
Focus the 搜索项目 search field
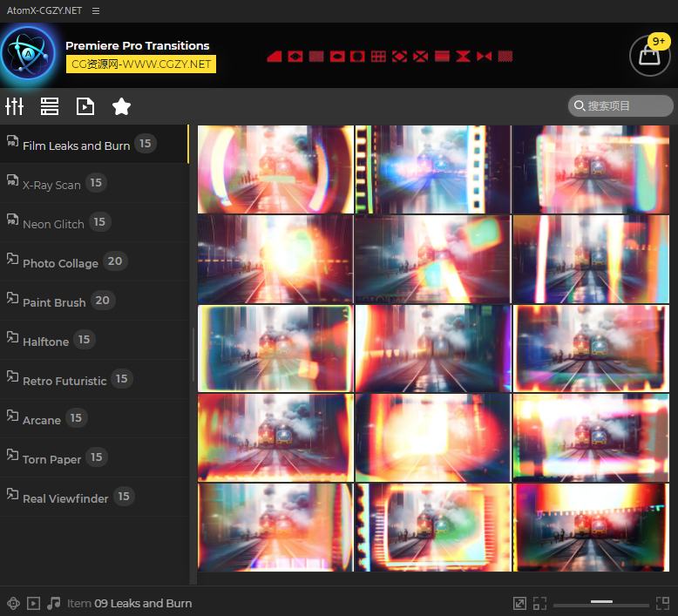click(620, 105)
